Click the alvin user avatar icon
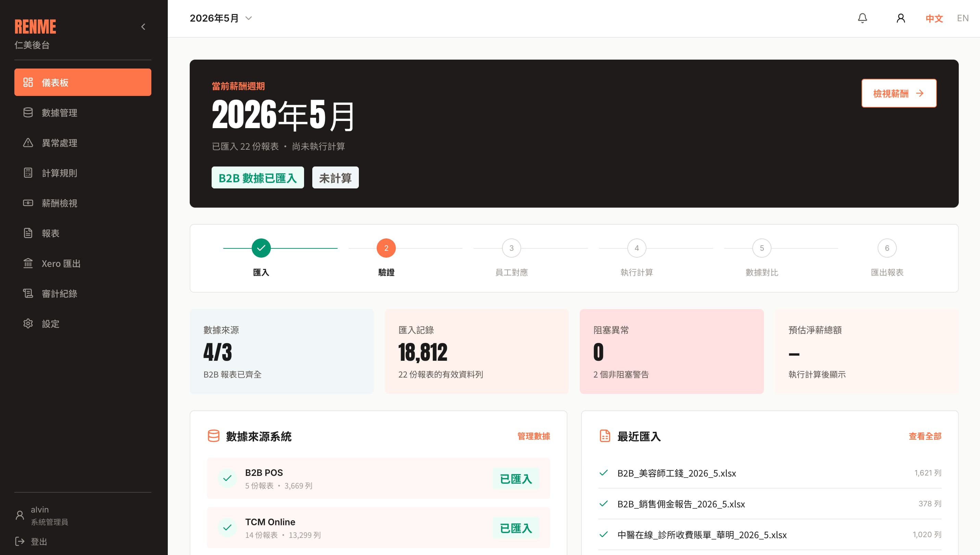 (20, 515)
